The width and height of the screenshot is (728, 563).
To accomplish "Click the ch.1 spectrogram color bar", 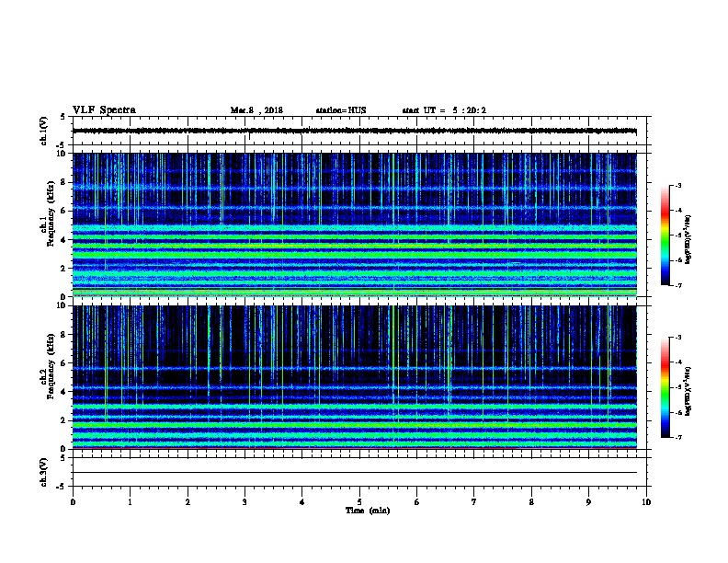I will point(665,236).
